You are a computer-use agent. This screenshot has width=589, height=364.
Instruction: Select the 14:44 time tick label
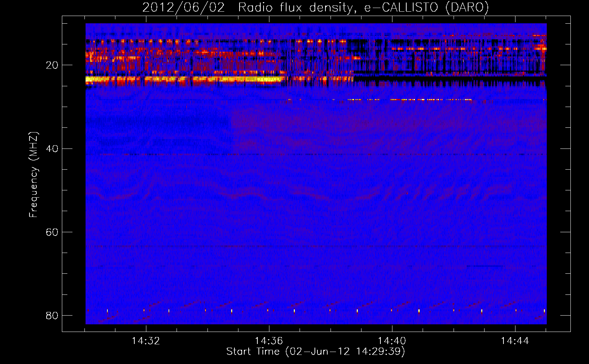coord(515,341)
